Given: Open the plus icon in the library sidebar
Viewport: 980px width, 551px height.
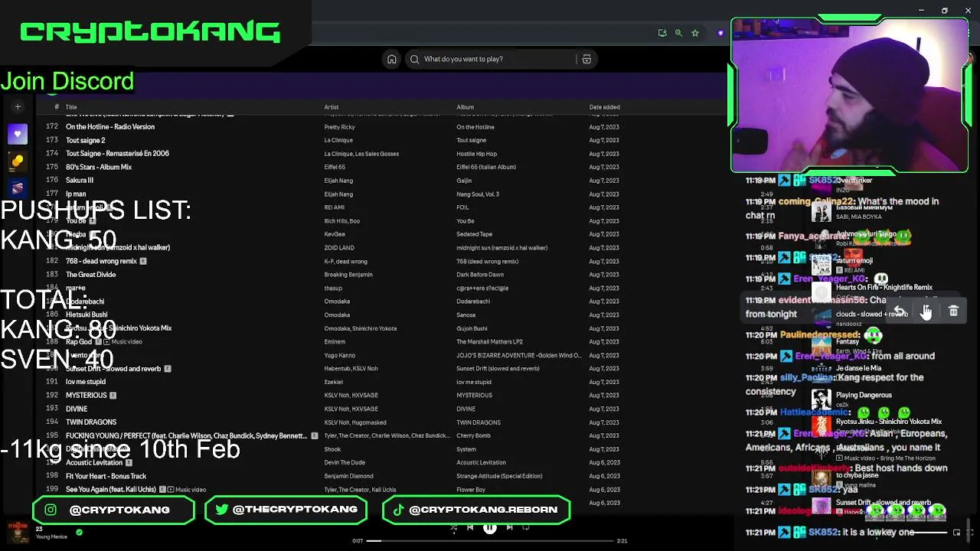Looking at the screenshot, I should 18,107.
